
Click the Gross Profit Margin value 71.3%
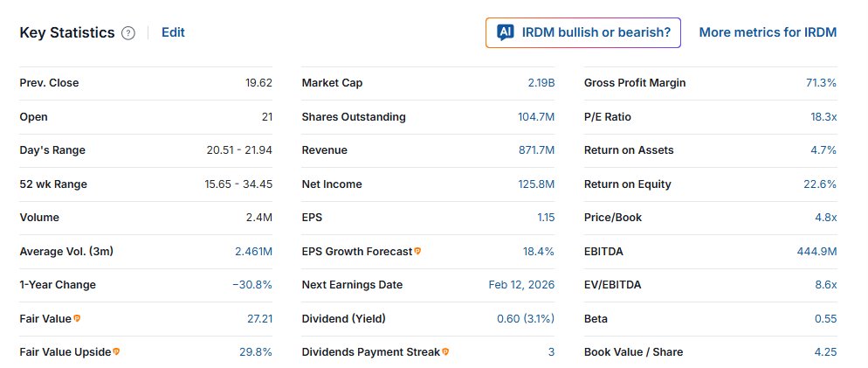click(821, 83)
